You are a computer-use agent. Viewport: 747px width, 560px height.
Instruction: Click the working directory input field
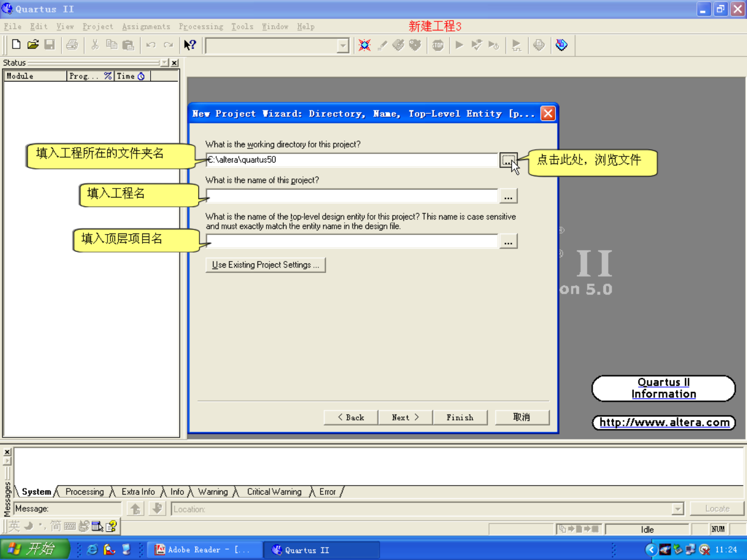coord(352,160)
